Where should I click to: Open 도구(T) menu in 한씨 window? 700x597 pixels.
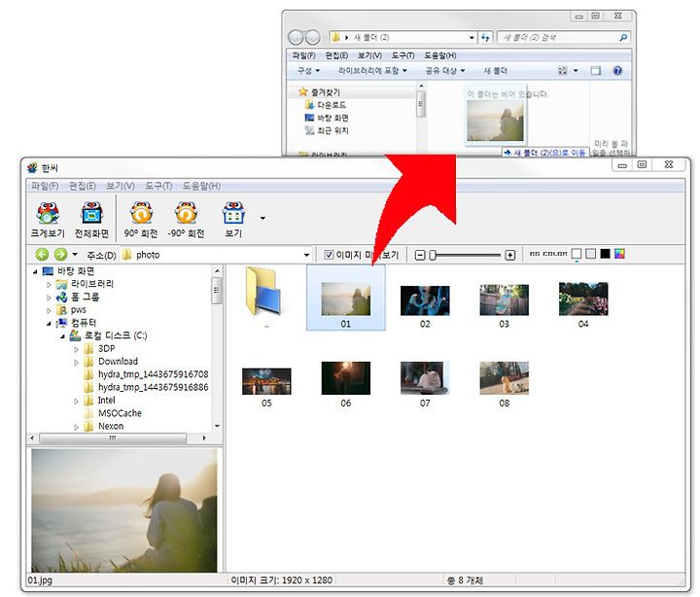[158, 186]
